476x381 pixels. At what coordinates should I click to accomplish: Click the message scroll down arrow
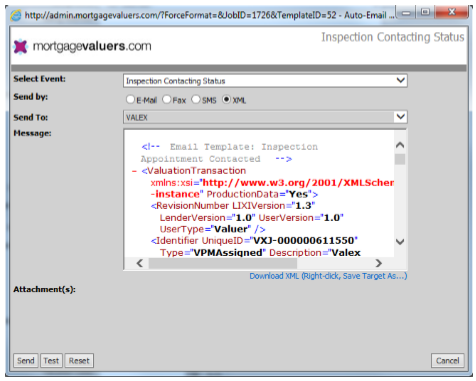pos(400,242)
